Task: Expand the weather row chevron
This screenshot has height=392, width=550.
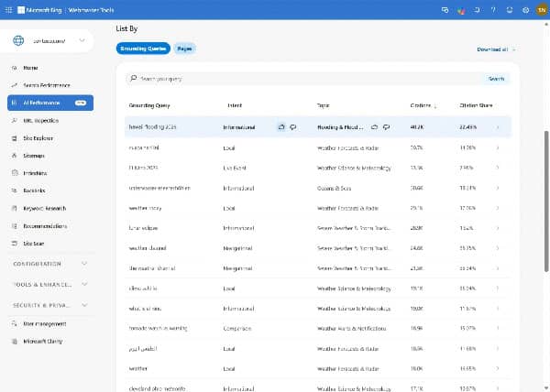Action: [x=498, y=368]
